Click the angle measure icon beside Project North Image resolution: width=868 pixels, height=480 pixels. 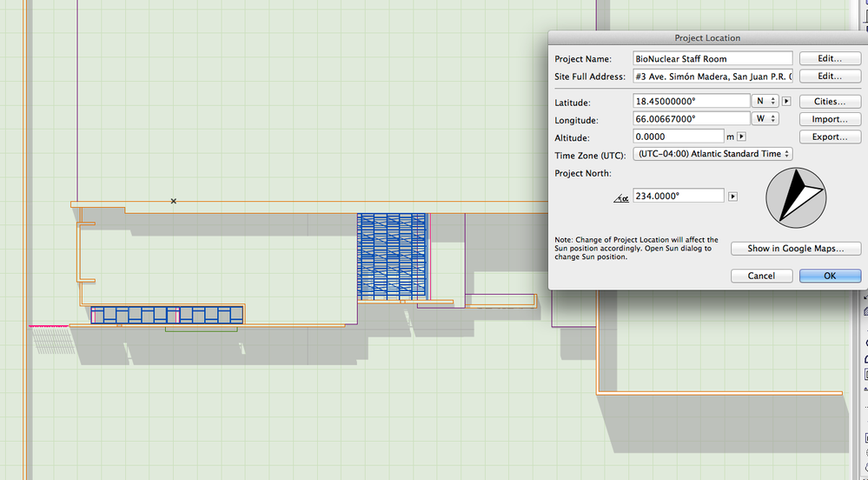click(621, 198)
